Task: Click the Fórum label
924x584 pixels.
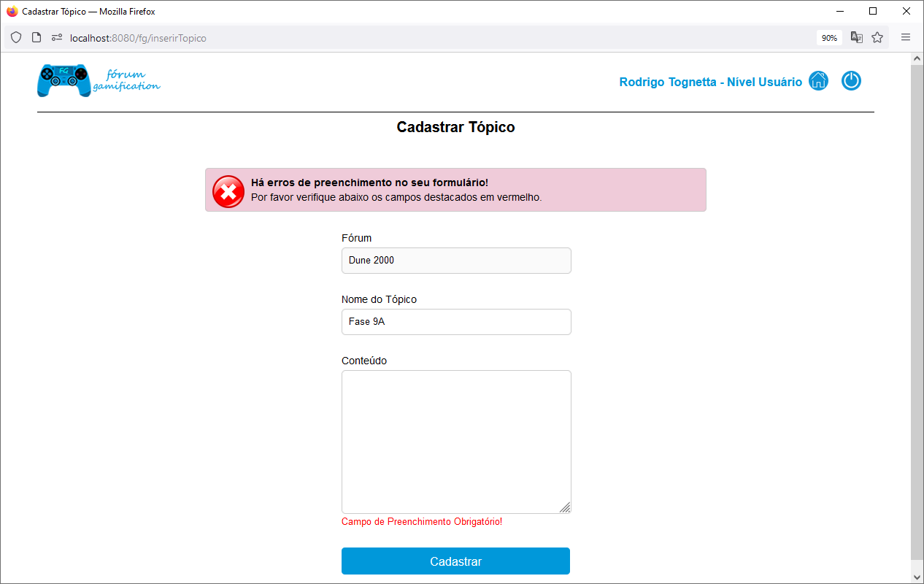Action: click(x=356, y=238)
